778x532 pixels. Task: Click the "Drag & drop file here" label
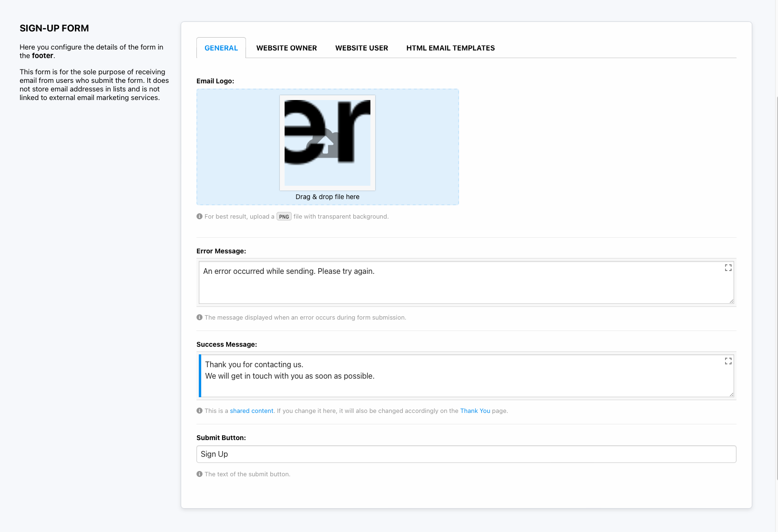328,197
